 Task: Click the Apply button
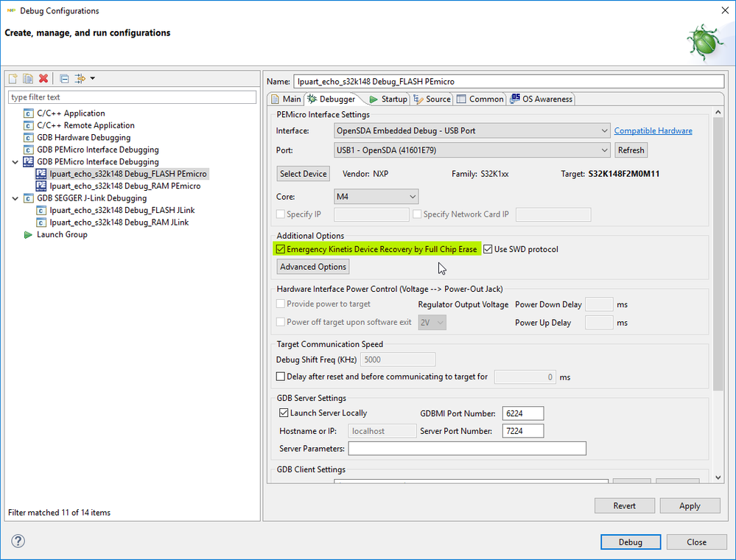(x=690, y=506)
